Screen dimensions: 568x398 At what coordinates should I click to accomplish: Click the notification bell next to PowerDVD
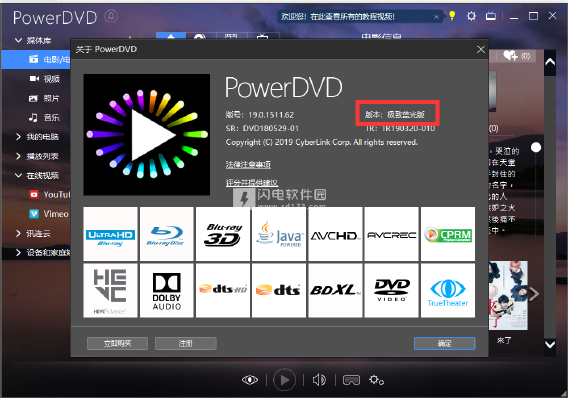[111, 16]
